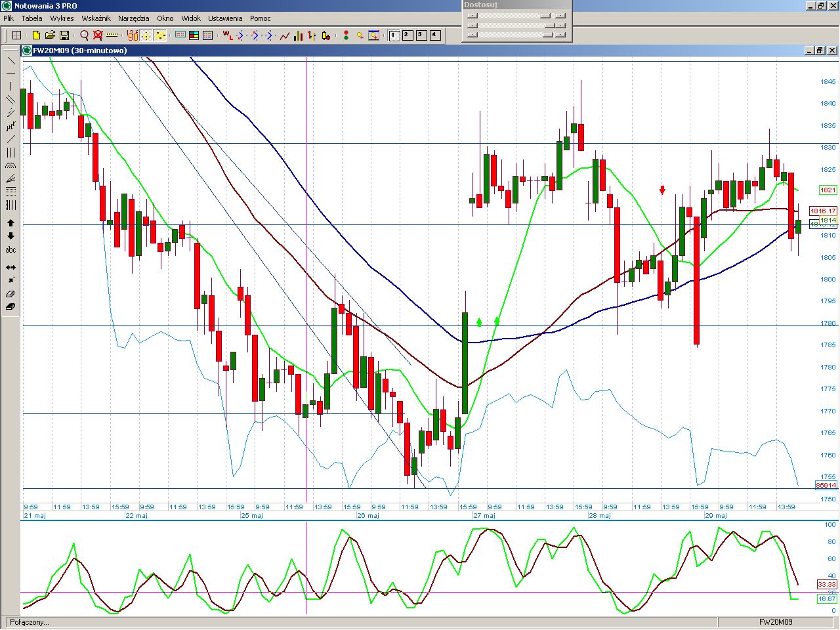Open the Wykres menu
Screen dimensions: 840x630
[62, 18]
